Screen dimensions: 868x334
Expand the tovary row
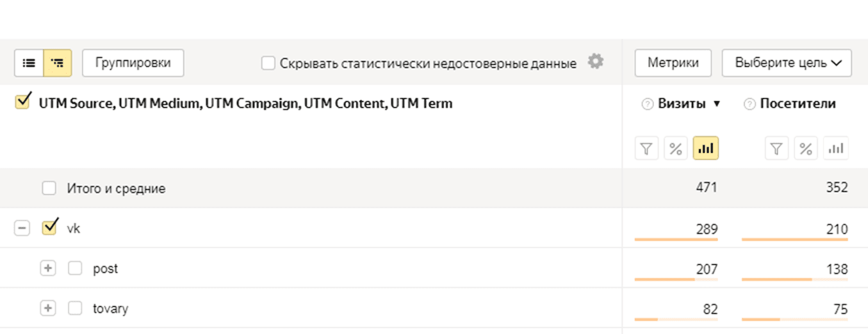(x=48, y=308)
